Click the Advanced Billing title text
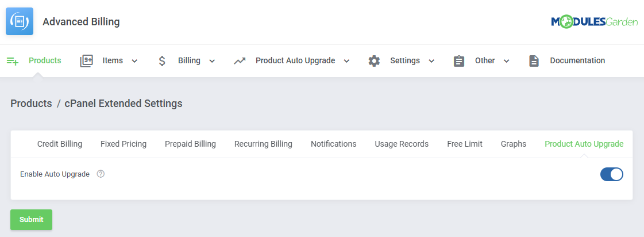Screen dimensions: 644x237 (82, 22)
